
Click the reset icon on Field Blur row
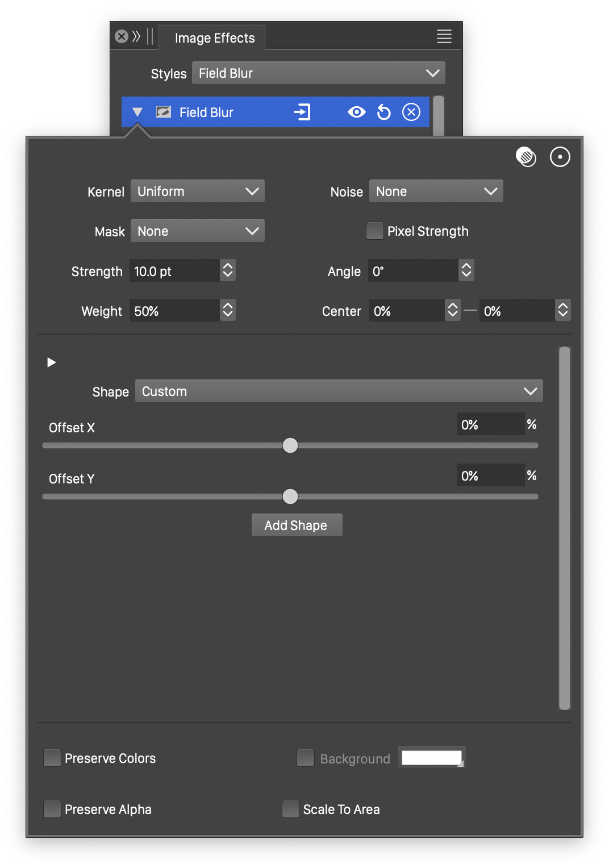(x=384, y=112)
